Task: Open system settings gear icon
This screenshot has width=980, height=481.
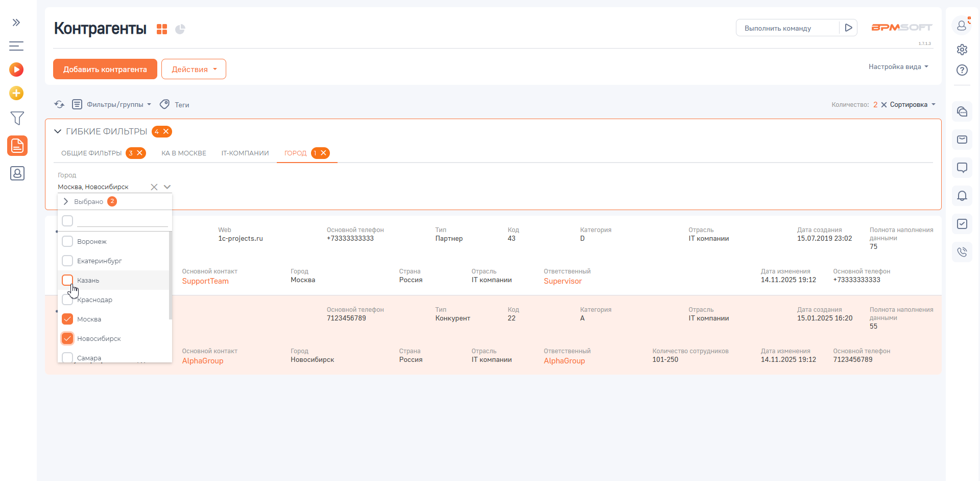Action: [962, 50]
